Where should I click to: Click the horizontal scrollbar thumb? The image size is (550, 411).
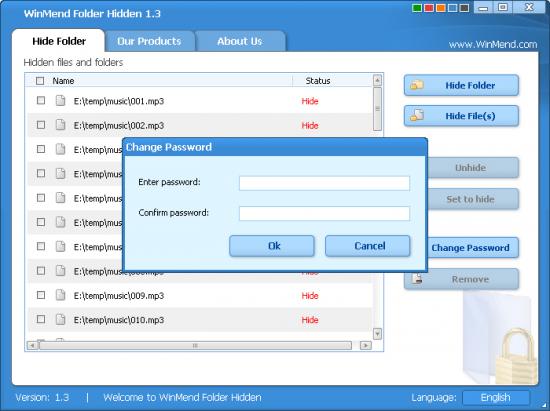195,345
